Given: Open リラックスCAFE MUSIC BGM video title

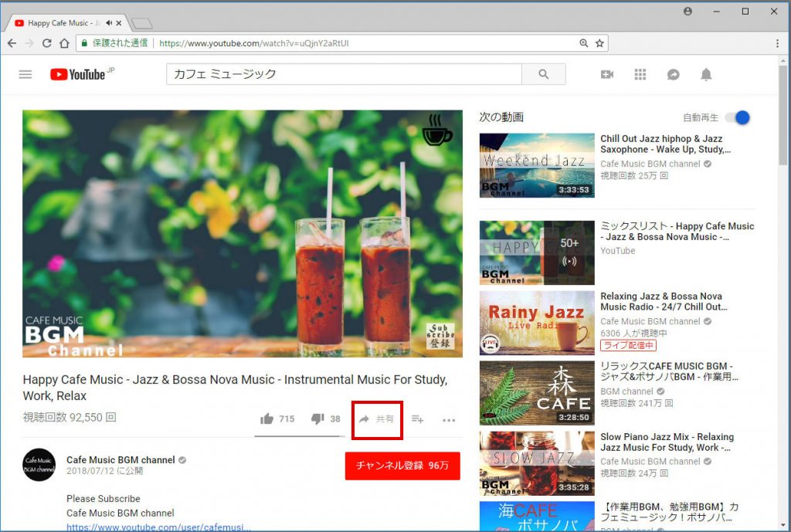Looking at the screenshot, I should 669,371.
